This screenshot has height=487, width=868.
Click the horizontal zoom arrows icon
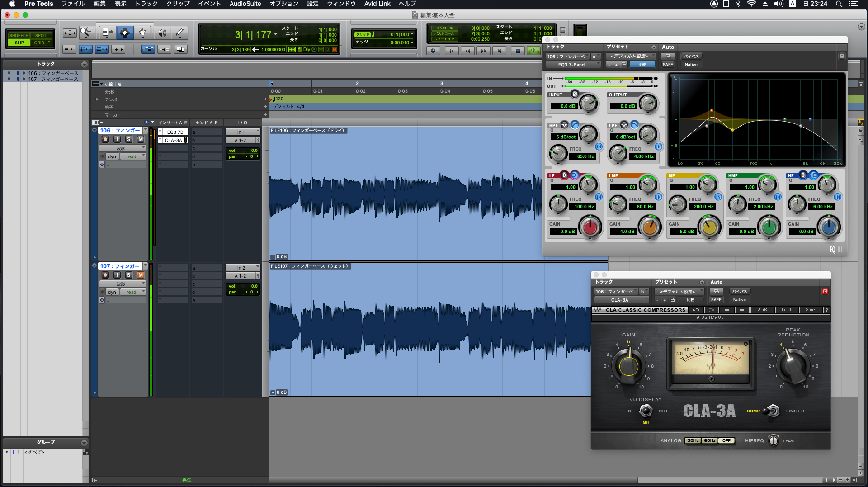click(x=70, y=33)
